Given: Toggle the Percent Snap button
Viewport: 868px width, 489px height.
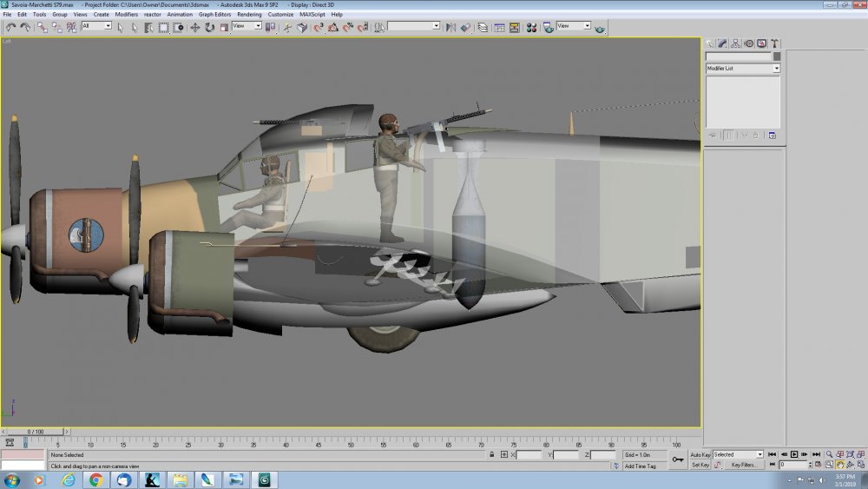Looking at the screenshot, I should tap(348, 27).
